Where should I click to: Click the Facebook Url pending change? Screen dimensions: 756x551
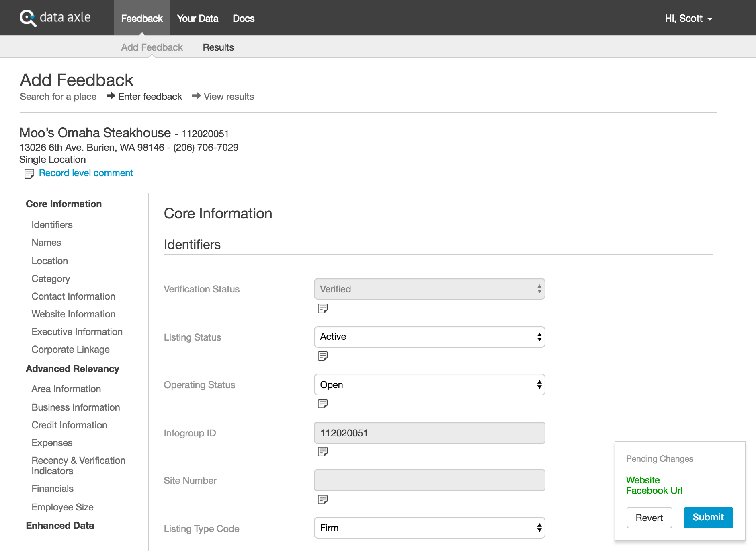coord(654,491)
